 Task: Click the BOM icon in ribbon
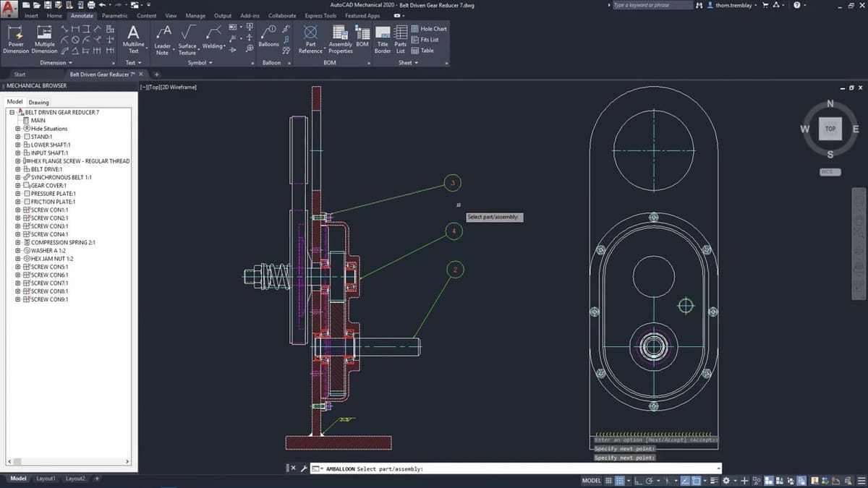point(362,36)
